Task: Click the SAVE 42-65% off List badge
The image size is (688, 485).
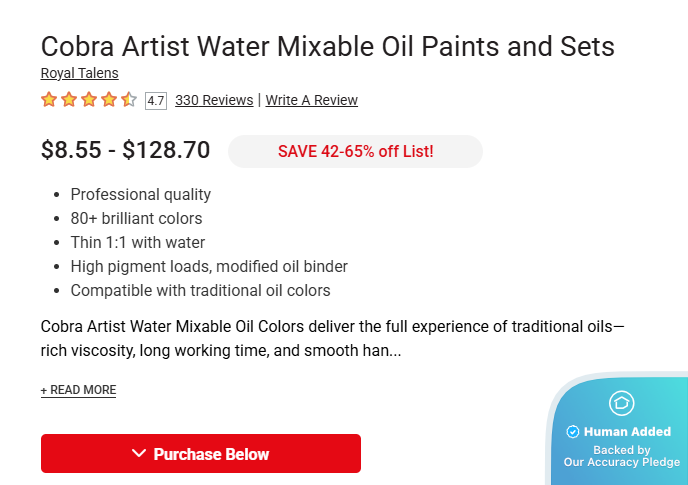Action: (355, 152)
